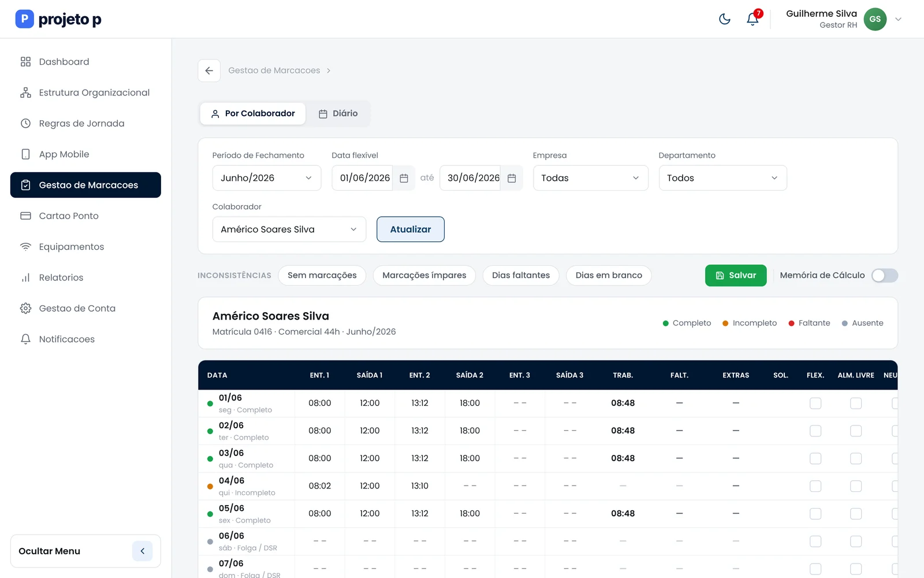Viewport: 924px width, 578px height.
Task: Toggle dark mode moon icon
Action: pyautogui.click(x=724, y=19)
